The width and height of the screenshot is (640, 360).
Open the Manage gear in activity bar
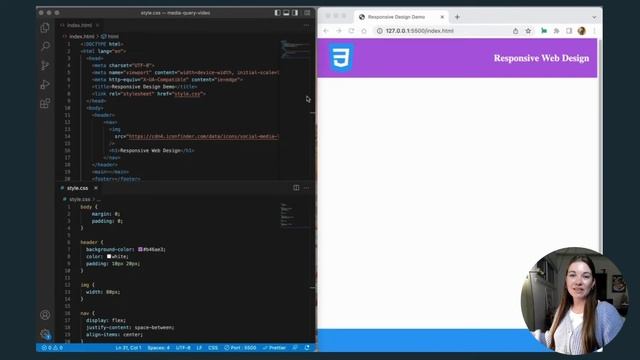click(45, 334)
